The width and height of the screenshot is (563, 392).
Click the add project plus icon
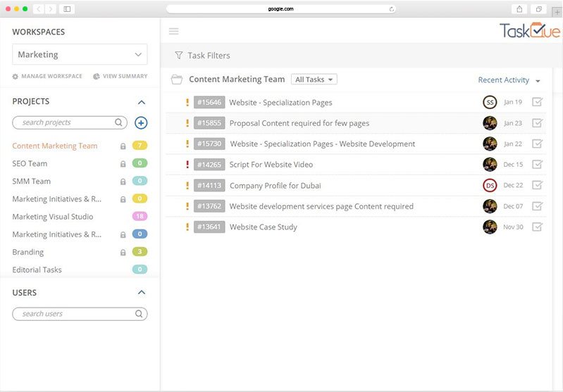[x=141, y=122]
